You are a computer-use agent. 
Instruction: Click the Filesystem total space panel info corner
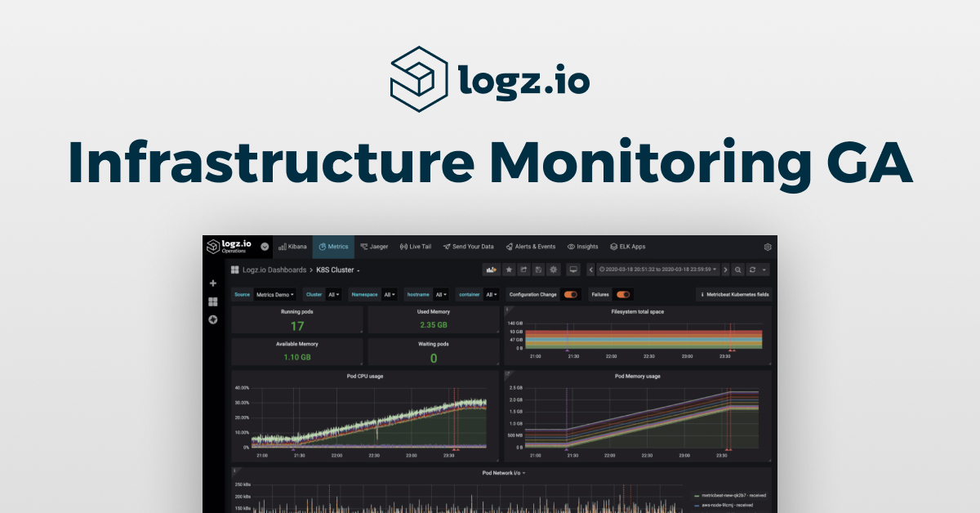(507, 310)
